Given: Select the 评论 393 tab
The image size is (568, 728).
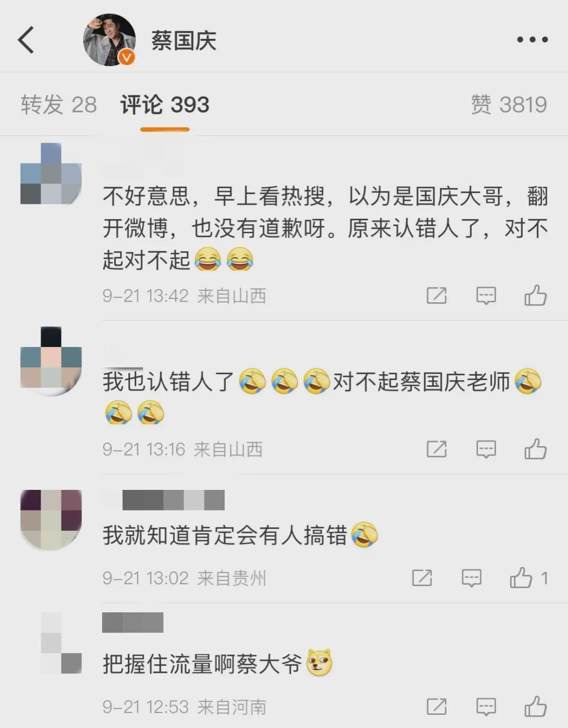Looking at the screenshot, I should tap(165, 105).
